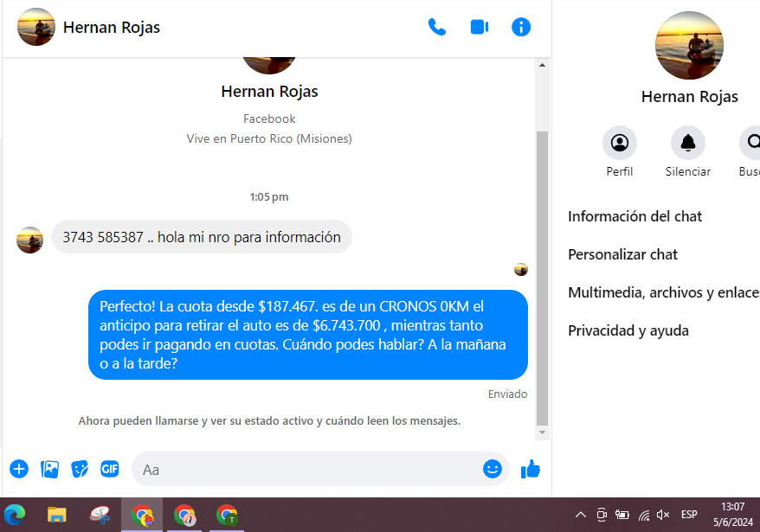The width and height of the screenshot is (760, 532).
Task: Start a voice call with Hernan Rojas
Action: coord(437,27)
